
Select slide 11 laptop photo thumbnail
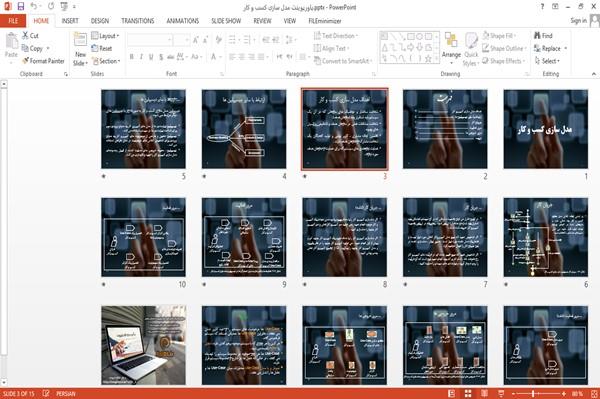pyautogui.click(x=143, y=345)
